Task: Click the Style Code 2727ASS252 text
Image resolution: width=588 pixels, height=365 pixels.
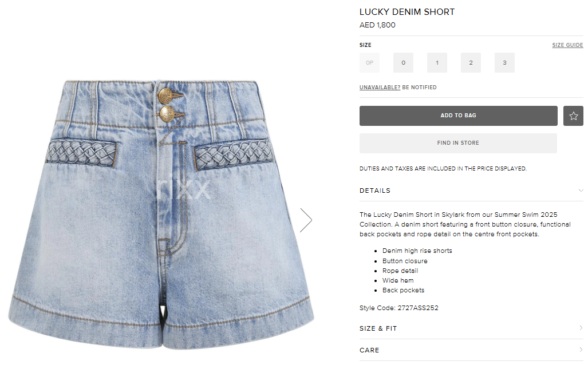Action: [x=398, y=308]
